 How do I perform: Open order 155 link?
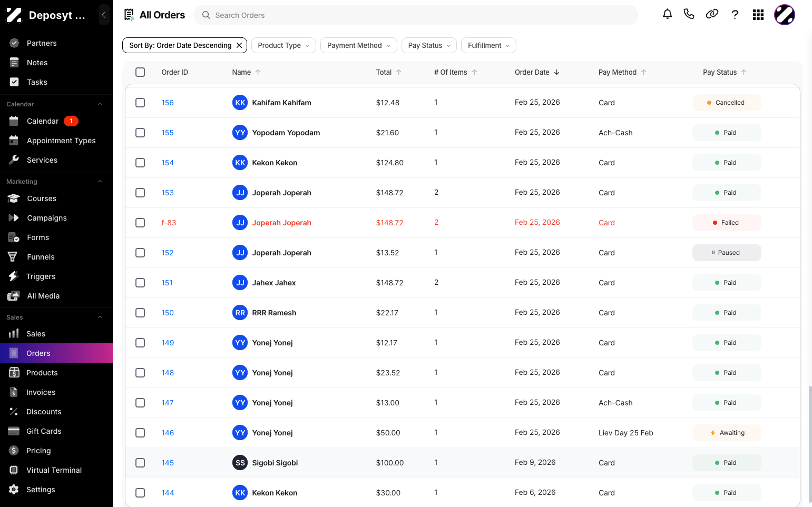168,133
